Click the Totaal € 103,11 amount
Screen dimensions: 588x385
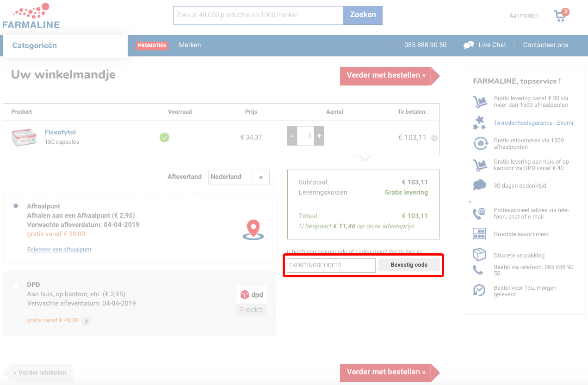pos(415,216)
